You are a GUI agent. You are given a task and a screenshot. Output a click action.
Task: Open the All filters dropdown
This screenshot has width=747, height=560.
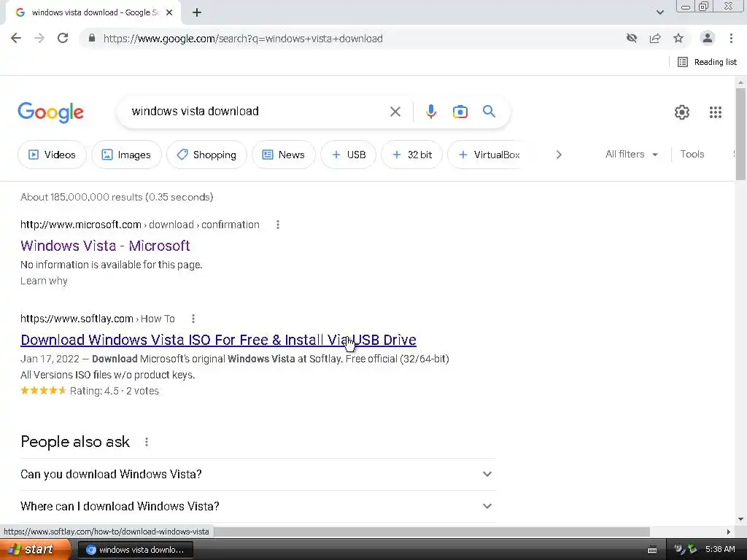pos(632,155)
